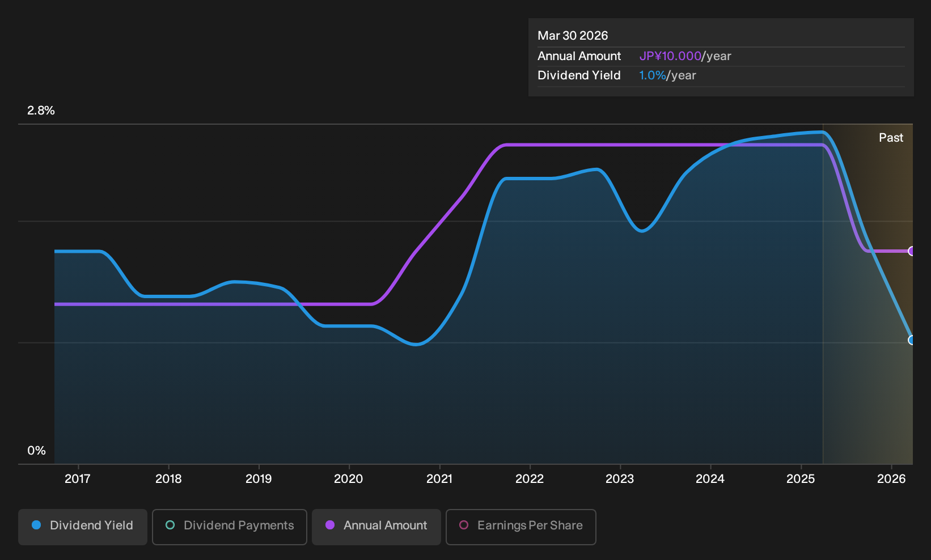The image size is (931, 560).
Task: Click the 1.0% dividend yield value
Action: point(653,75)
